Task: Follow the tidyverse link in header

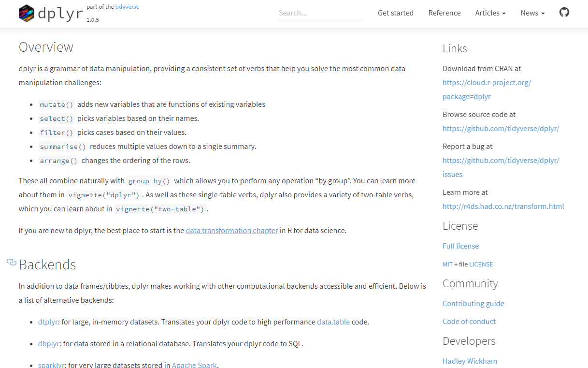Action: click(127, 7)
